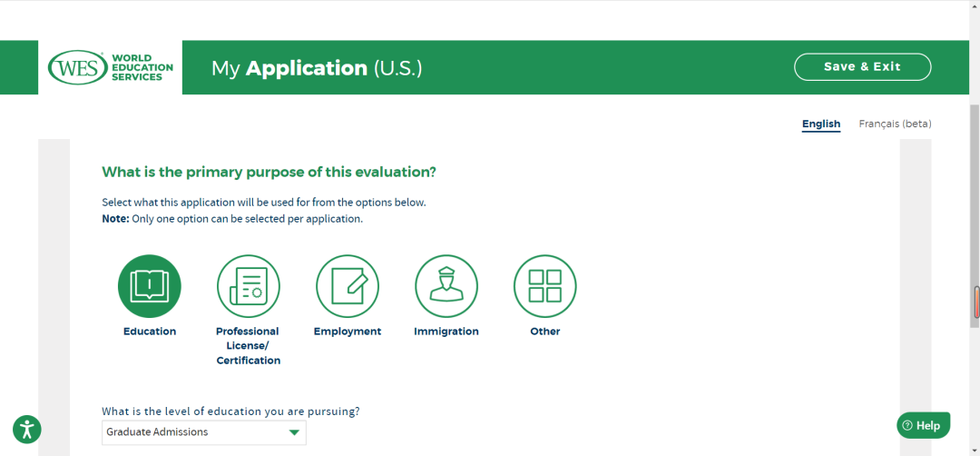980x456 pixels.
Task: Click the green dropdown arrow for education level
Action: click(294, 432)
